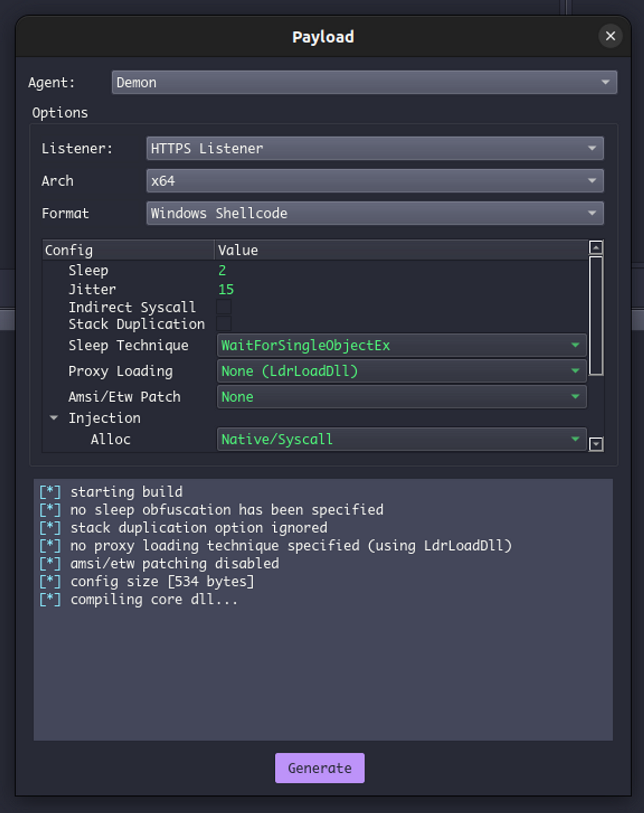Click the Generate button
Viewport: 644px width, 813px height.
coord(320,768)
